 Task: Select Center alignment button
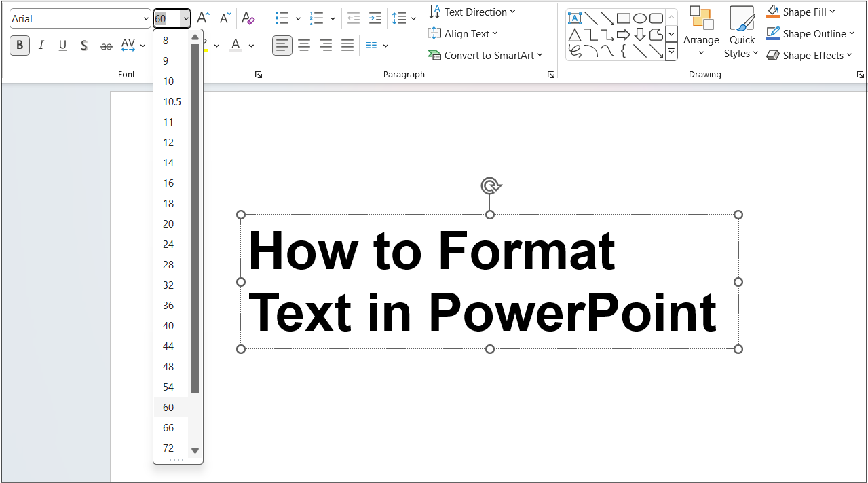click(x=304, y=46)
